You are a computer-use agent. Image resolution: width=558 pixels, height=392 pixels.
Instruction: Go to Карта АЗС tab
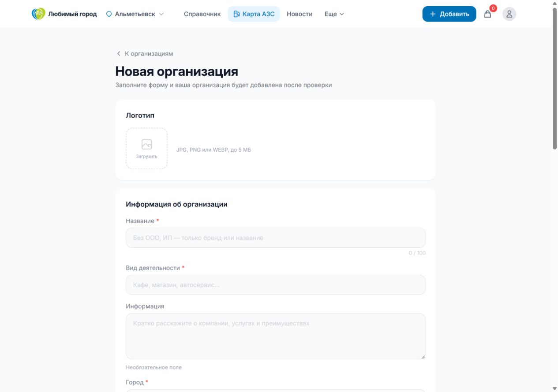point(254,14)
